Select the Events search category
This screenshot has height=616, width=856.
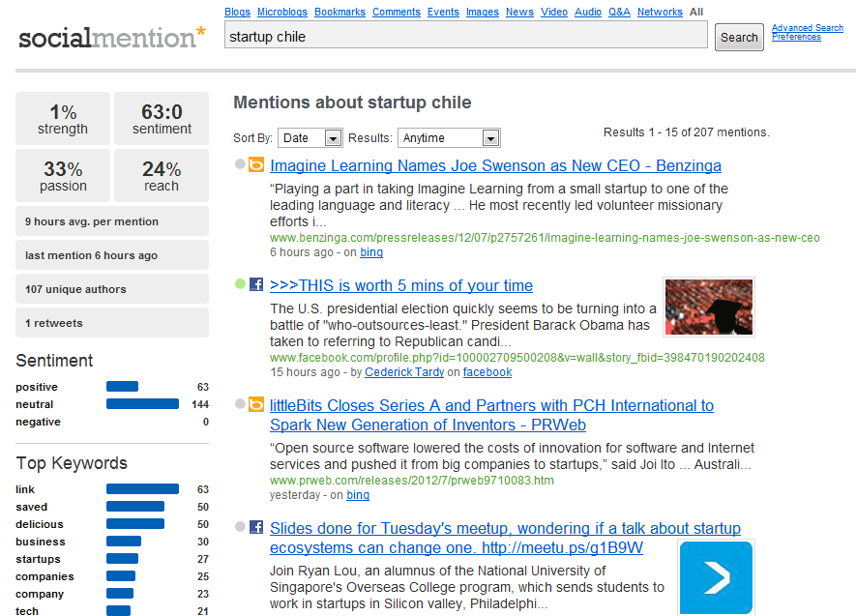click(x=443, y=12)
